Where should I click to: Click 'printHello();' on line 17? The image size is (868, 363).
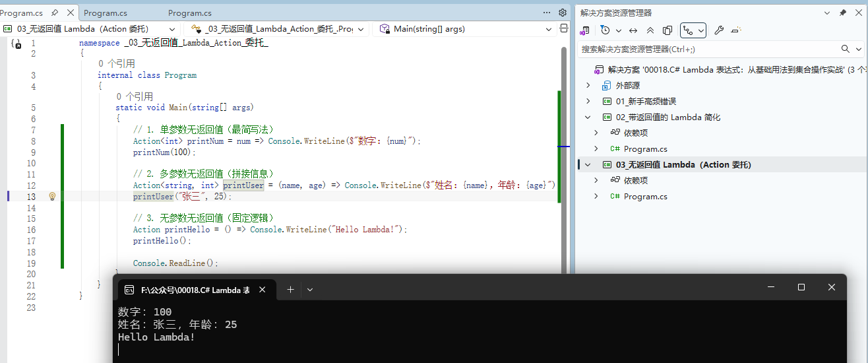point(162,241)
